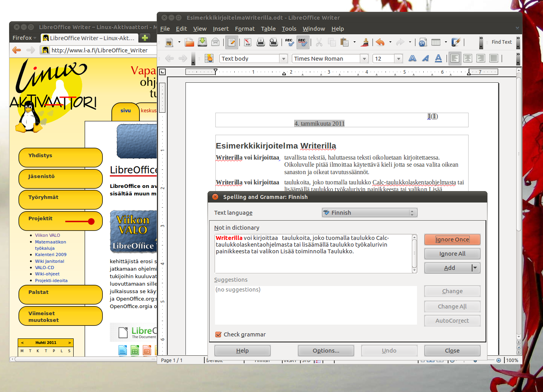Apply Underline with the underlined A icon

coord(438,58)
